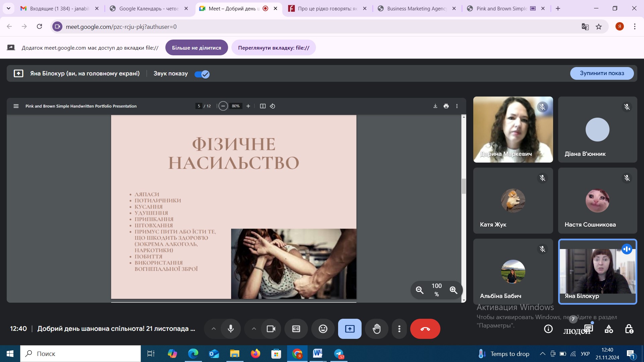644x362 pixels.
Task: Switch to Google Календарь tab
Action: tap(149, 8)
